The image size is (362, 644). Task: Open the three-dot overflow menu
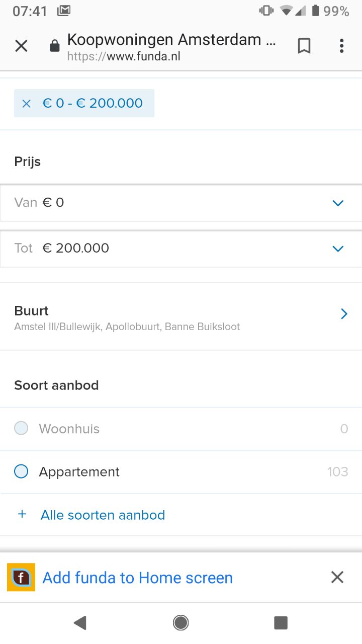click(x=341, y=46)
